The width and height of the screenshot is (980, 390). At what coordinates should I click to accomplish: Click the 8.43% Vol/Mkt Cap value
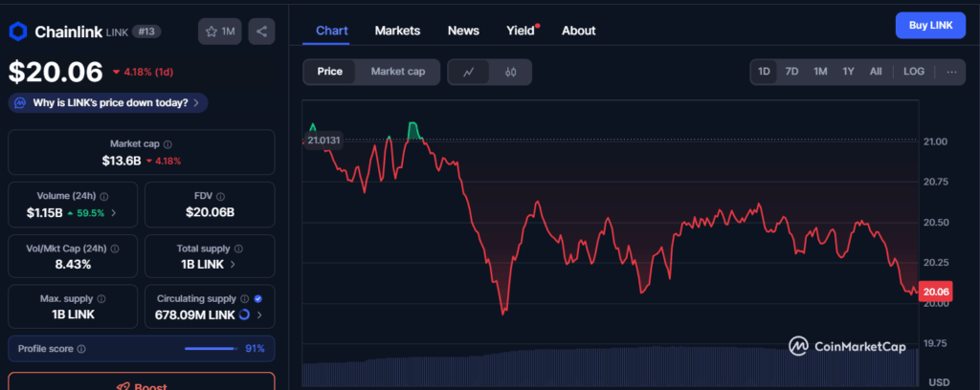(73, 264)
